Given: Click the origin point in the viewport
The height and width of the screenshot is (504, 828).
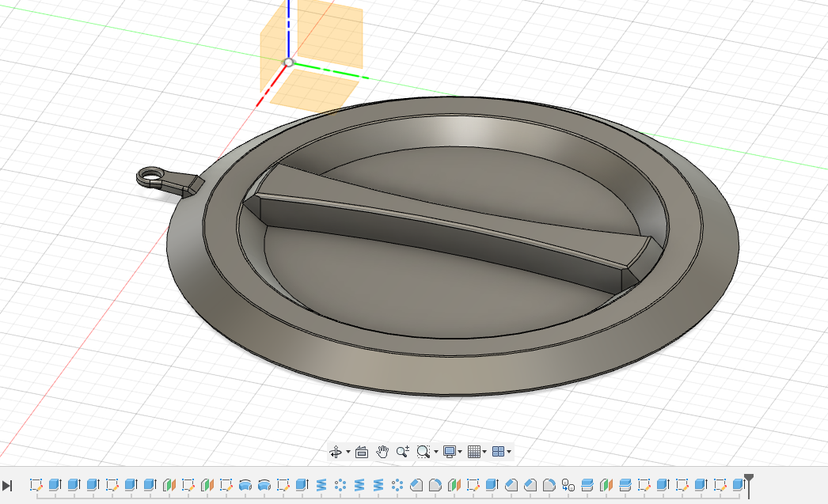Looking at the screenshot, I should coord(288,63).
